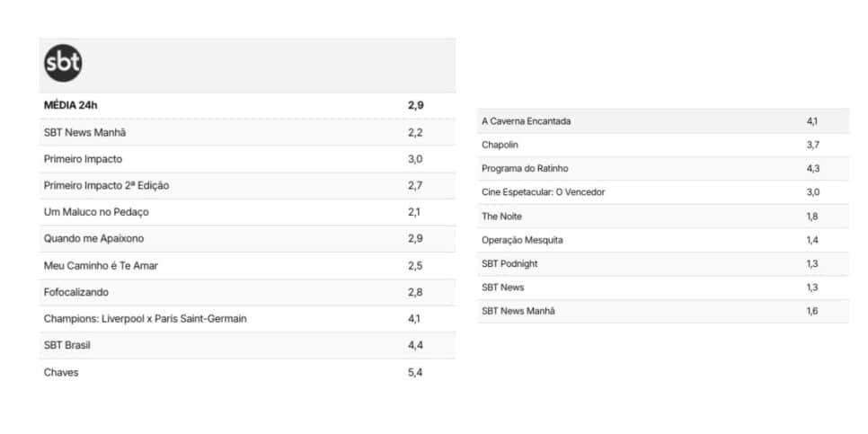Click the Operação Mesquita row
868x434 pixels.
(x=662, y=240)
